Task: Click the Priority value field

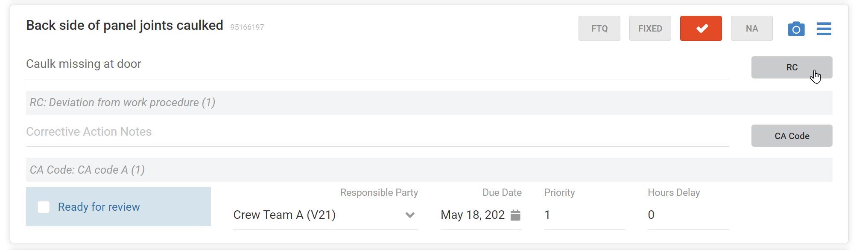Action: 585,215
